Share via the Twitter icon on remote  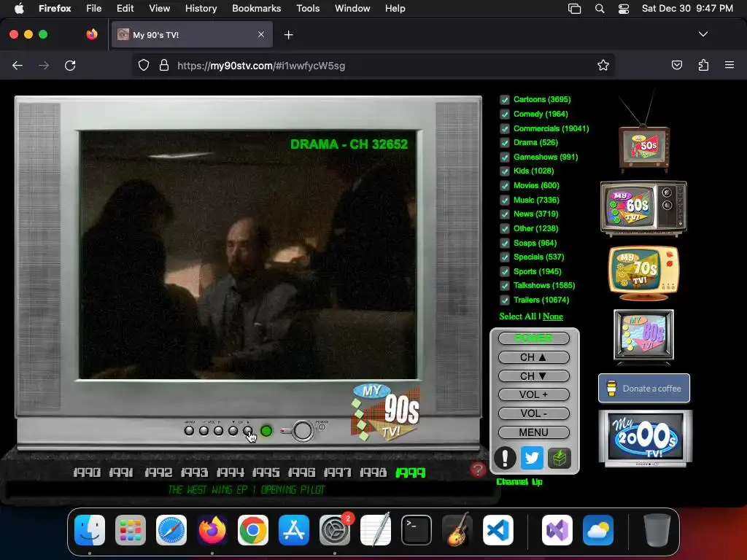coord(532,458)
